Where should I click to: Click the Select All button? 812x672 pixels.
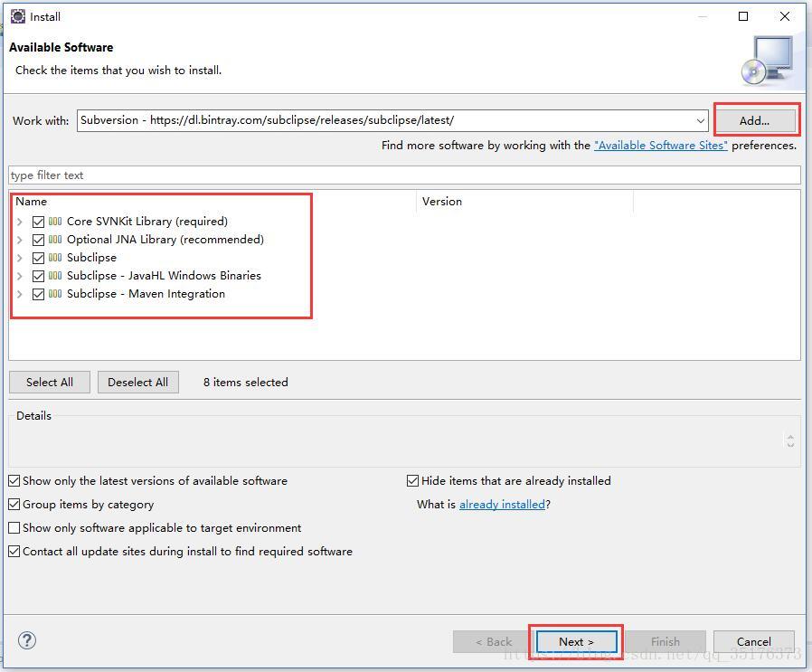pos(50,383)
